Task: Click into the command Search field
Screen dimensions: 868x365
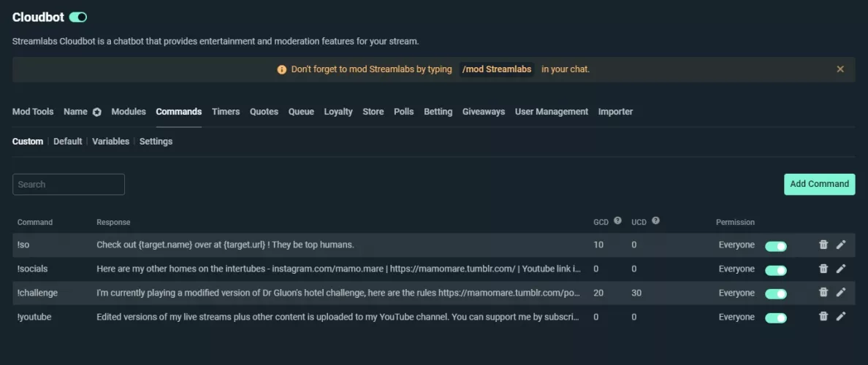Action: [x=69, y=185]
